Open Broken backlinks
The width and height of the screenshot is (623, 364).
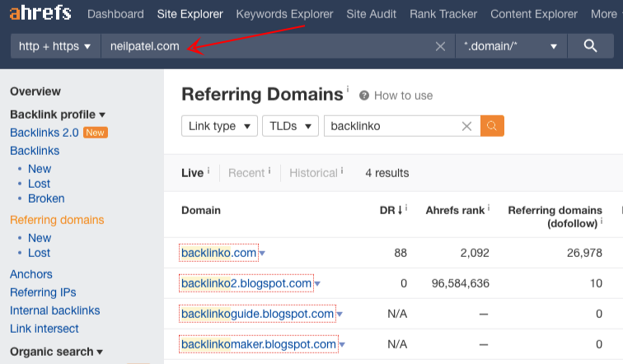46,198
